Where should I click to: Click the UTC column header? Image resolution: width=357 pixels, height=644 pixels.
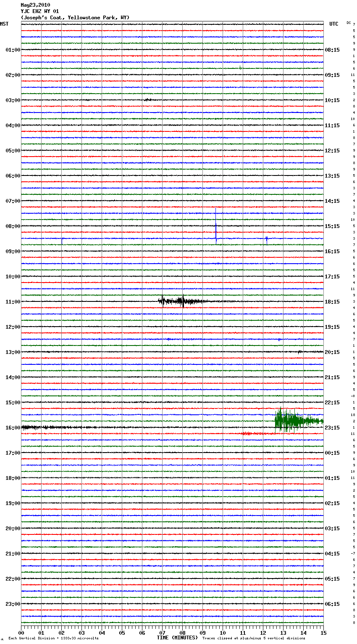point(333,24)
